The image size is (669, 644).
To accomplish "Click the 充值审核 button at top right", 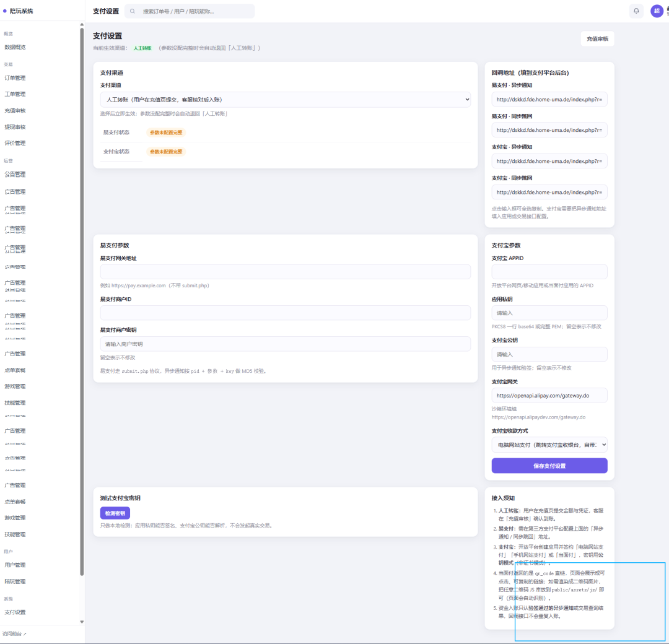I will tap(597, 39).
